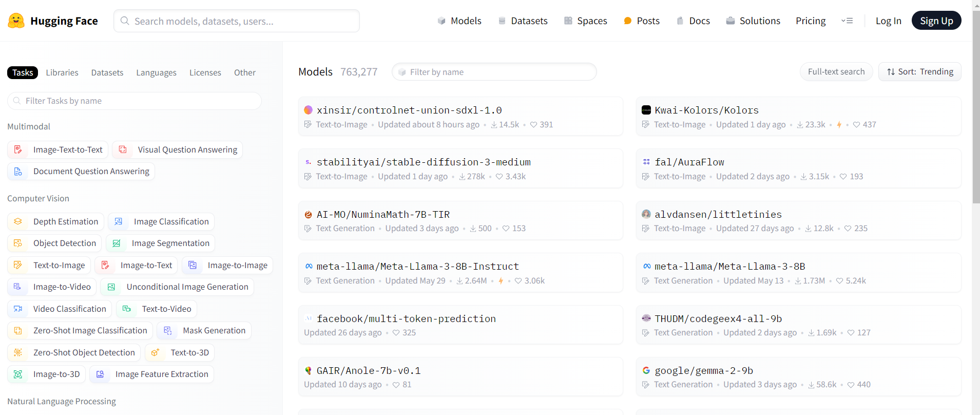Click the Hugging Face logo emoji
Image resolution: width=980 pixels, height=415 pixels.
16,21
